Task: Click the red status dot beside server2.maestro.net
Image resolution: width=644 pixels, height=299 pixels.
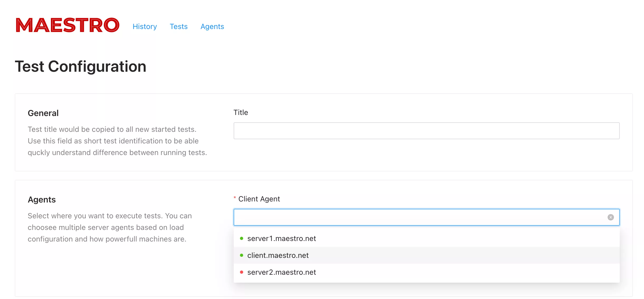Action: (241, 272)
